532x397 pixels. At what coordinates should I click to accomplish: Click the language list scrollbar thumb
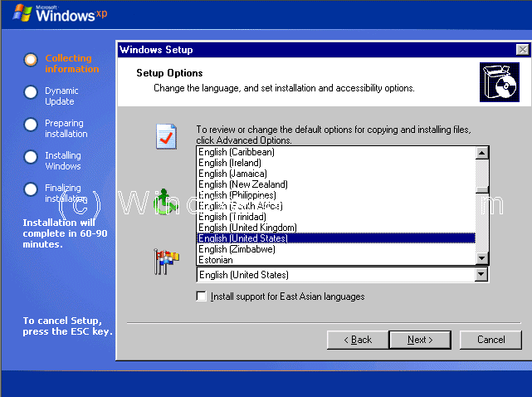tap(481, 177)
